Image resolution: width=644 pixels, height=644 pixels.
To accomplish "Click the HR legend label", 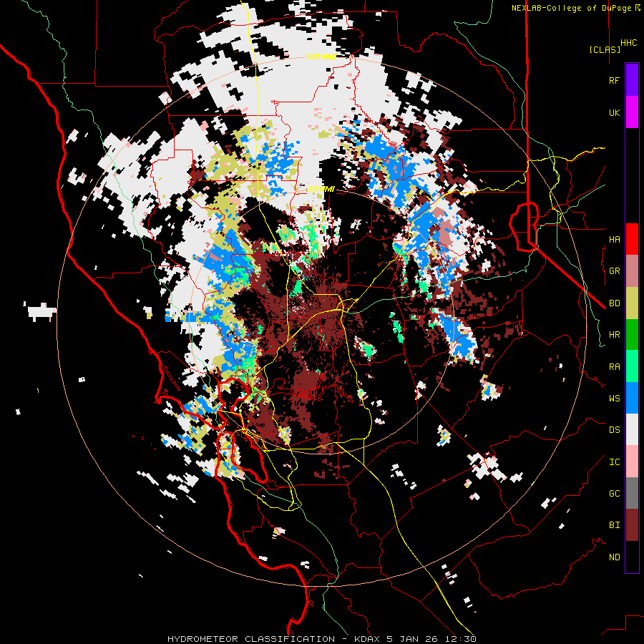I will (614, 335).
